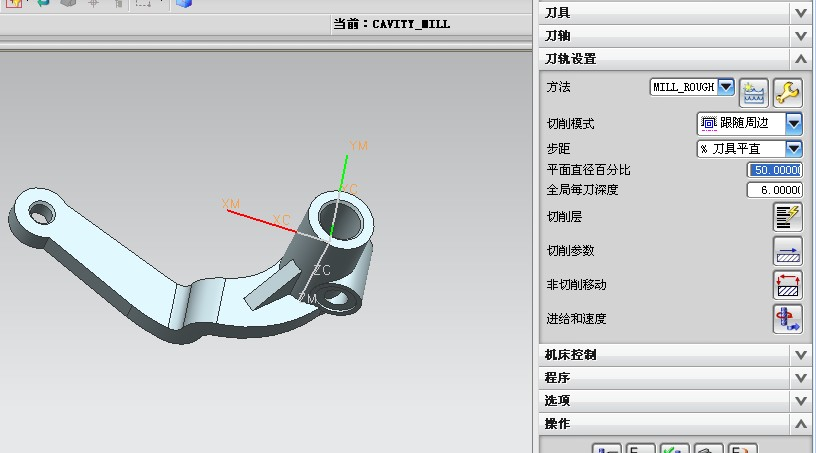Screen dimensions: 816x453
Task: Click the 切削层 label text
Action: pyautogui.click(x=564, y=217)
